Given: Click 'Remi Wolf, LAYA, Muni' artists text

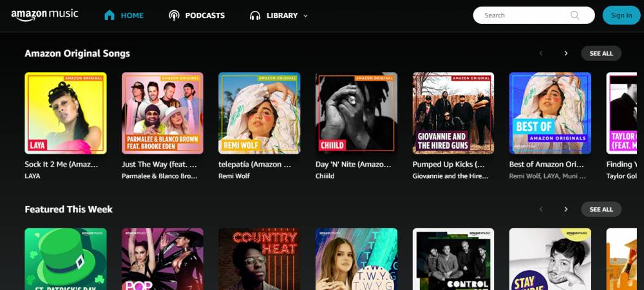Looking at the screenshot, I should pos(547,176).
